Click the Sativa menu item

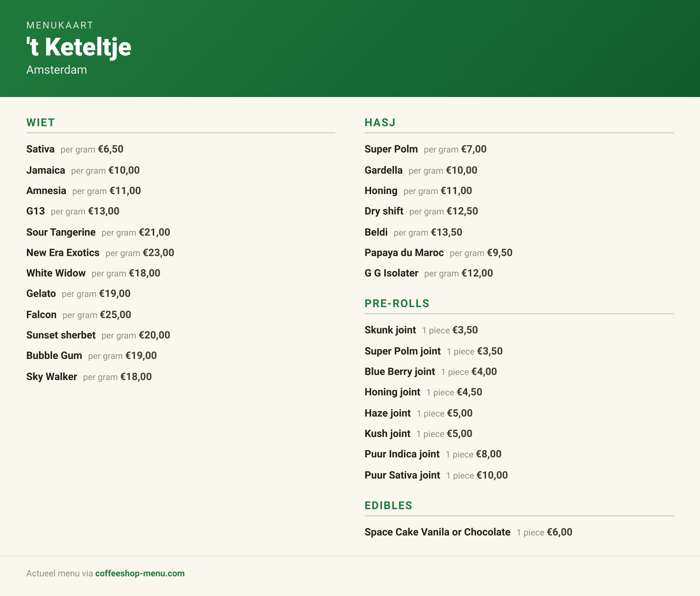[x=40, y=149]
